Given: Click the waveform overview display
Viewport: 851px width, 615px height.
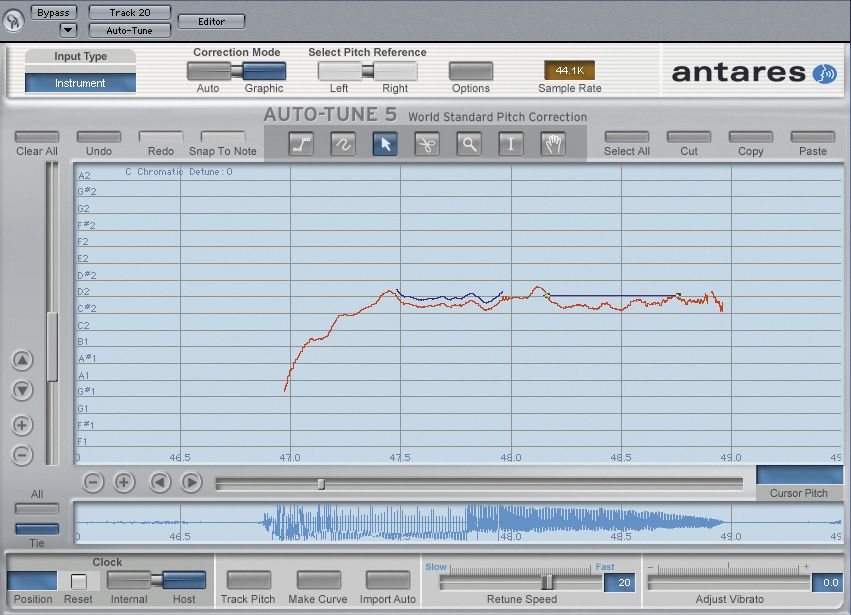Looking at the screenshot, I should coord(459,523).
